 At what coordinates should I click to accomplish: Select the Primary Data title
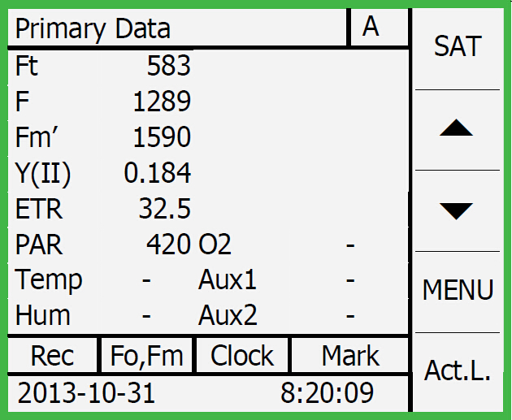coord(93,28)
